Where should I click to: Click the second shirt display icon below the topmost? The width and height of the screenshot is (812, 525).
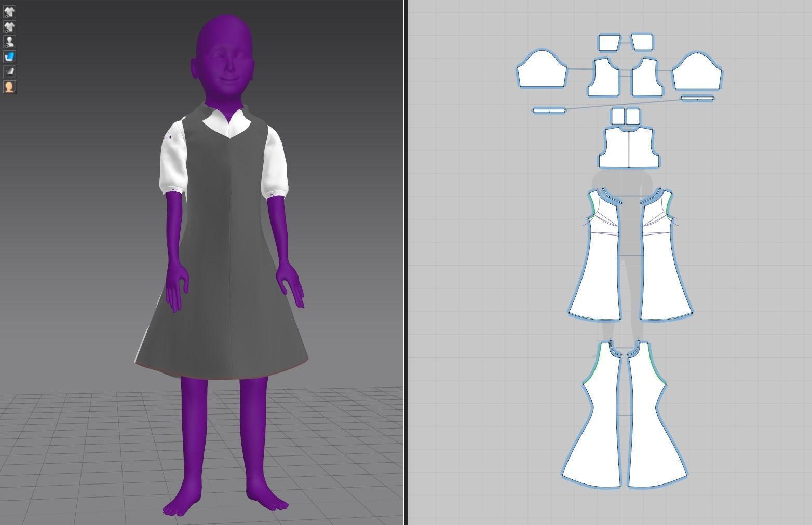point(9,26)
